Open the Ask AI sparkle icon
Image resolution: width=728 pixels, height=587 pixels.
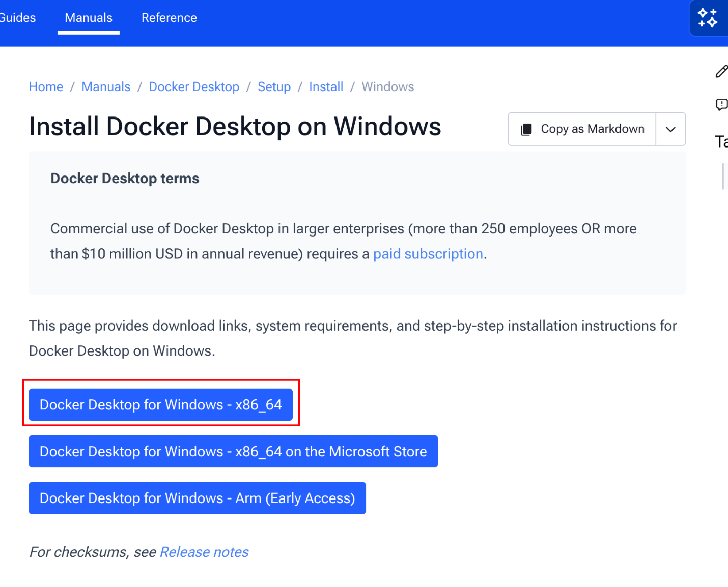click(708, 18)
